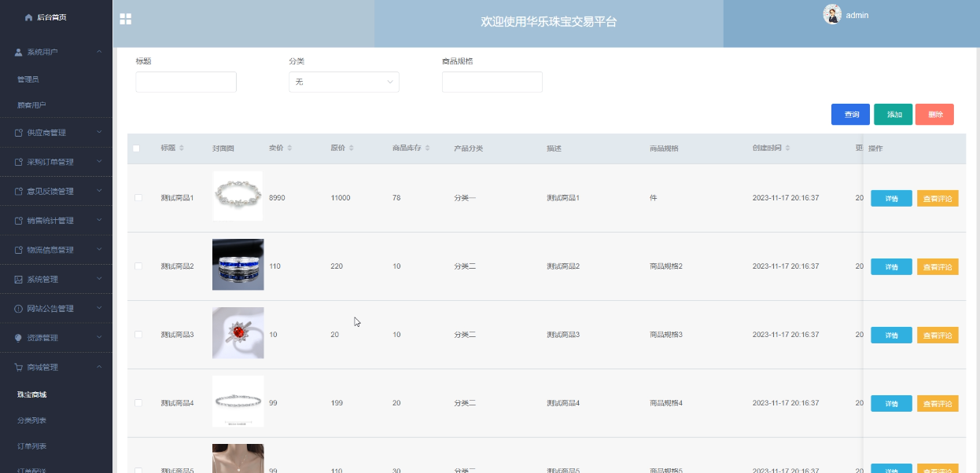Screen dimensions: 980x473
Task: Open 详情 for 测试商品1
Action: pos(891,199)
